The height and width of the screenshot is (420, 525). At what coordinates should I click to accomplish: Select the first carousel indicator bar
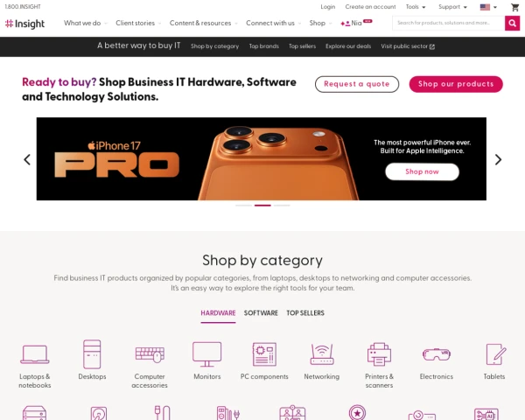[x=243, y=206]
